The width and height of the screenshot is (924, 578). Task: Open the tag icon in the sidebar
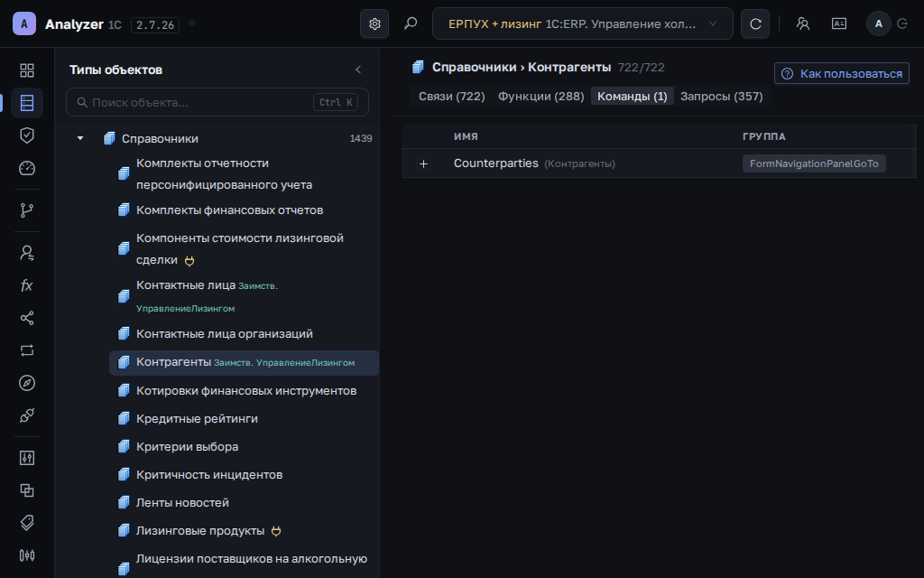27,523
